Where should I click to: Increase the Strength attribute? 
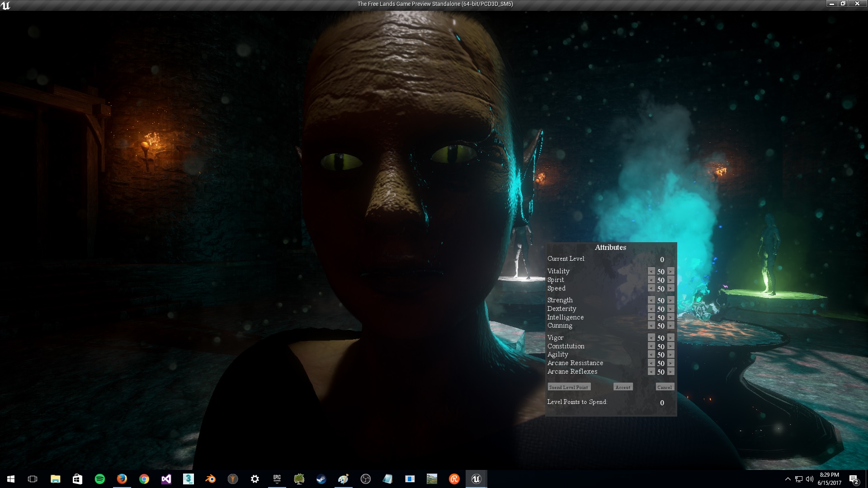point(671,300)
